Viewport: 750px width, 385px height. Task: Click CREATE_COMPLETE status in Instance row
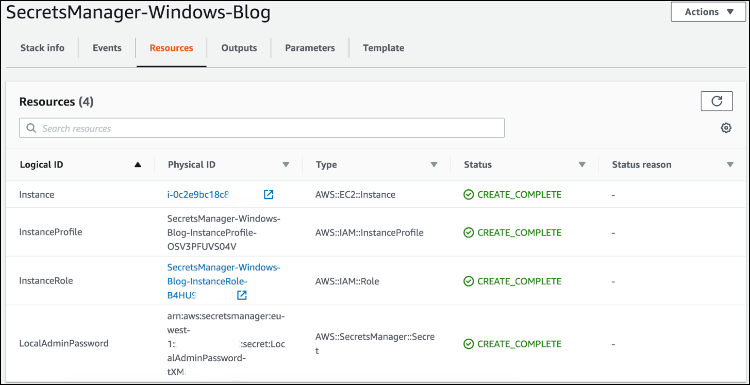pyautogui.click(x=512, y=195)
